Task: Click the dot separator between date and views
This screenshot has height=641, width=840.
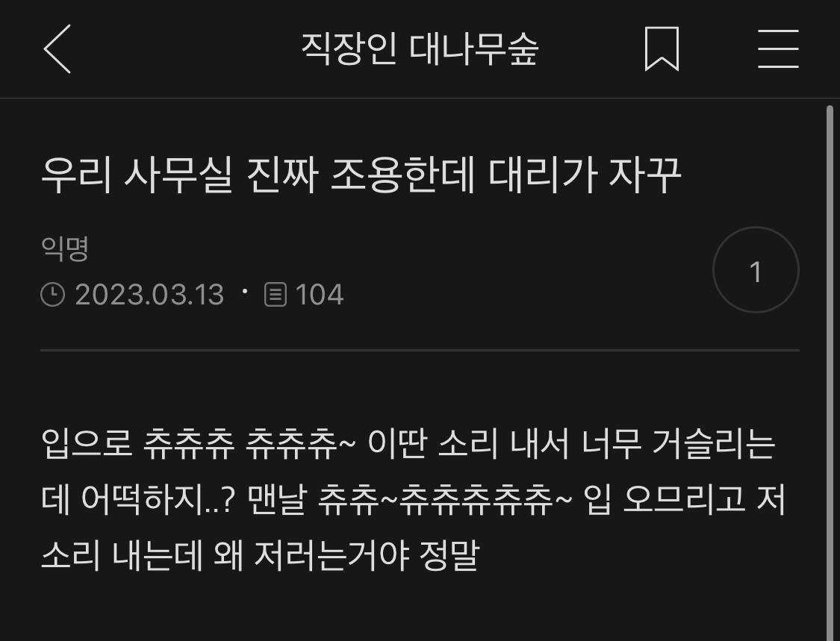Action: coord(245,291)
